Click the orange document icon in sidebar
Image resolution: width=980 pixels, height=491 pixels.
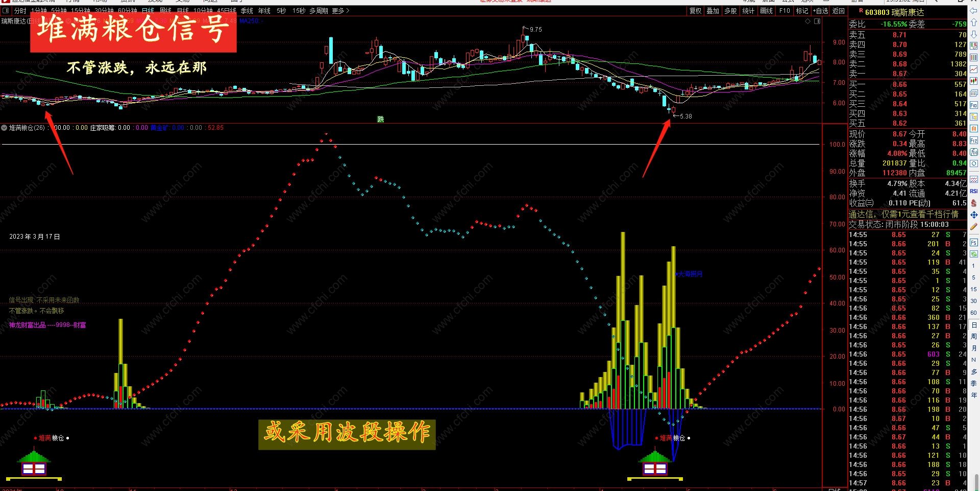[974, 128]
